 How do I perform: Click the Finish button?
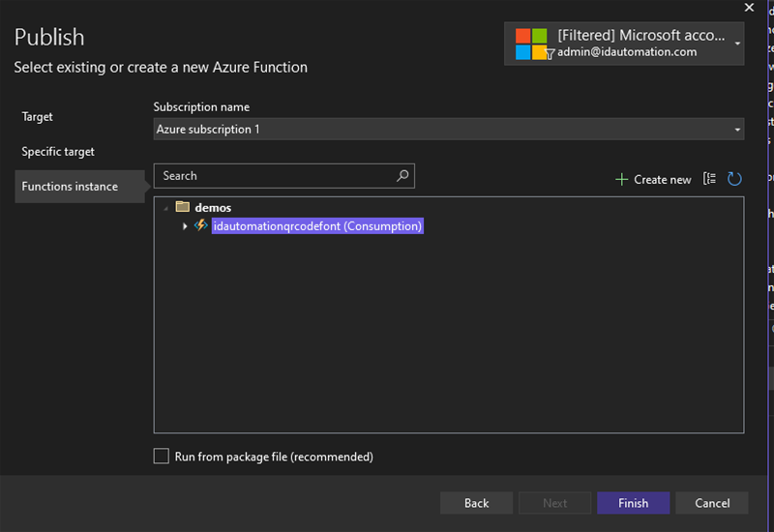point(634,503)
